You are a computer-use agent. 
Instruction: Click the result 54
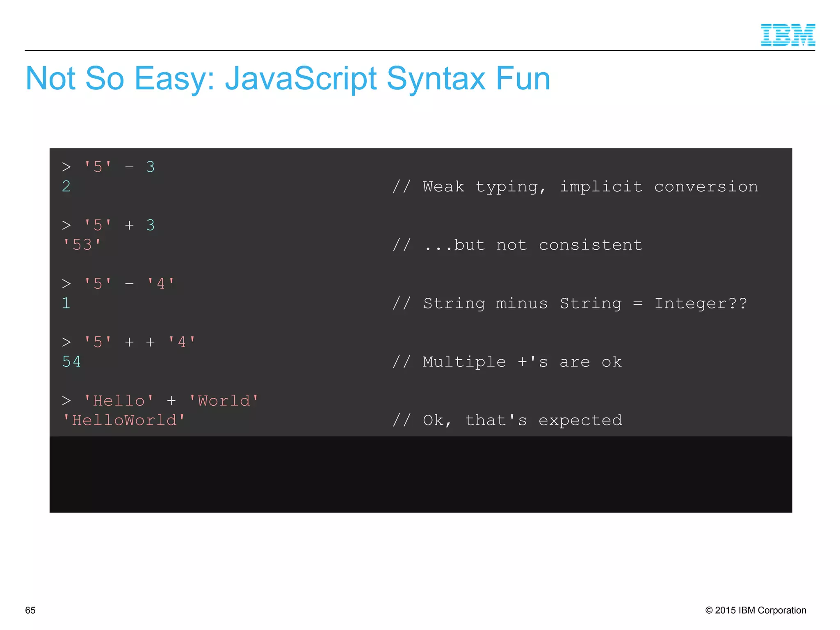(x=71, y=362)
